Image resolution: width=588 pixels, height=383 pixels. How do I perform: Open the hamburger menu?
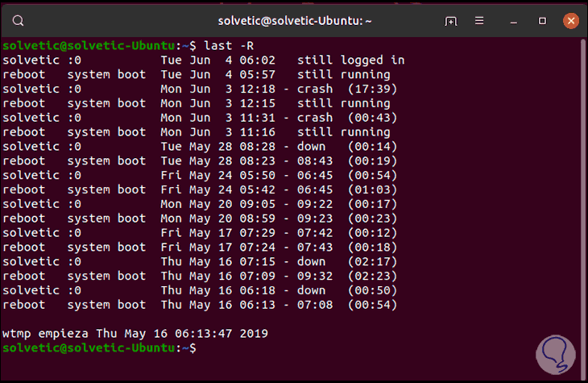pos(479,21)
